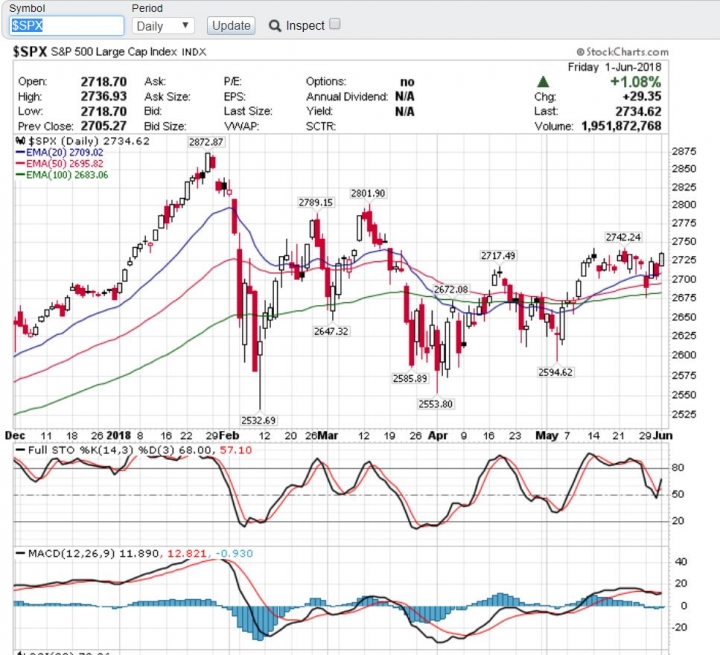Image resolution: width=720 pixels, height=655 pixels.
Task: Click the Open value 2718.70
Action: (x=104, y=82)
